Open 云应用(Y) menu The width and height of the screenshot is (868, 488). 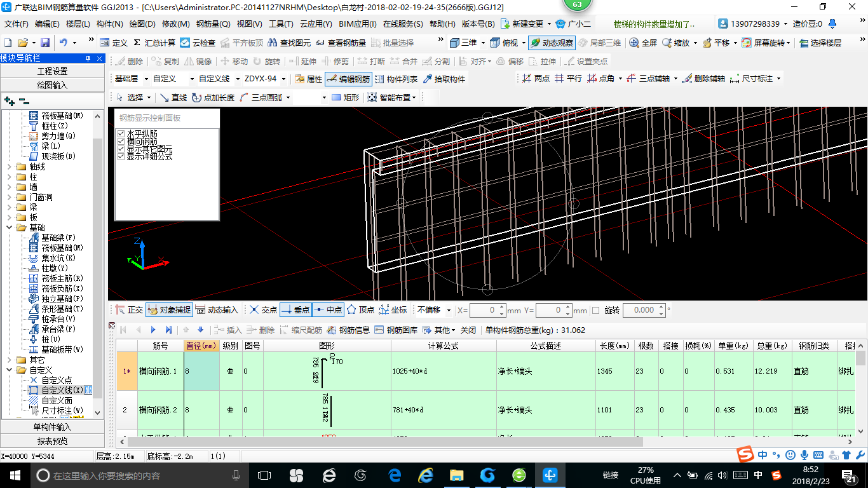[x=316, y=24]
